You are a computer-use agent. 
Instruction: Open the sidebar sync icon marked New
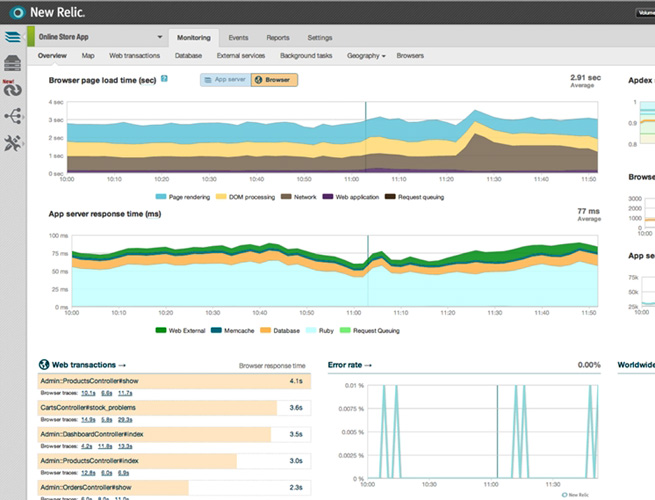[13, 89]
